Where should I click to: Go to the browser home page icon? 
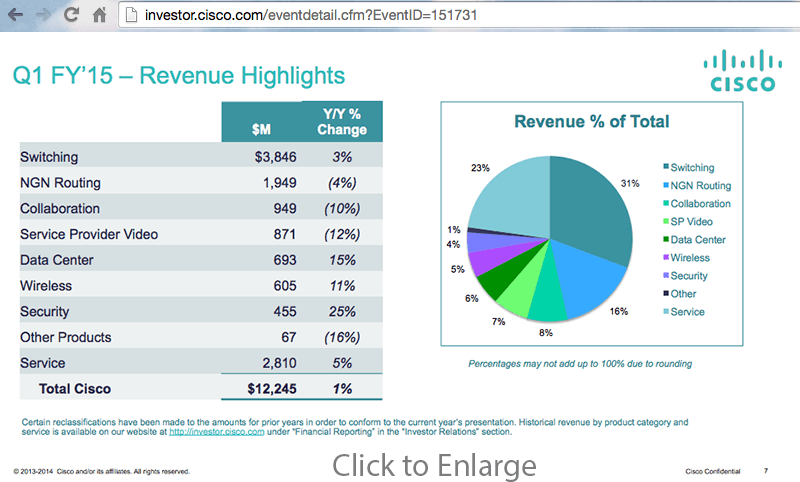click(99, 16)
